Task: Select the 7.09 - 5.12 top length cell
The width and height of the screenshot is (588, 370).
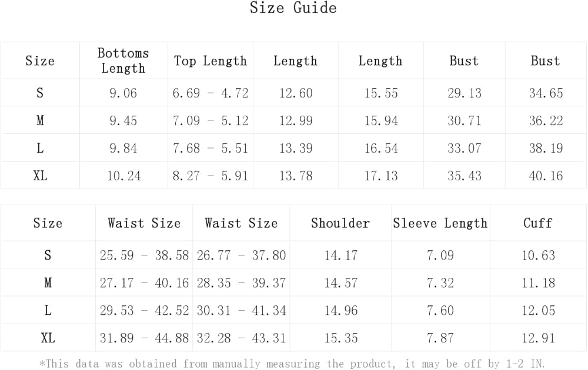Action: pyautogui.click(x=211, y=120)
